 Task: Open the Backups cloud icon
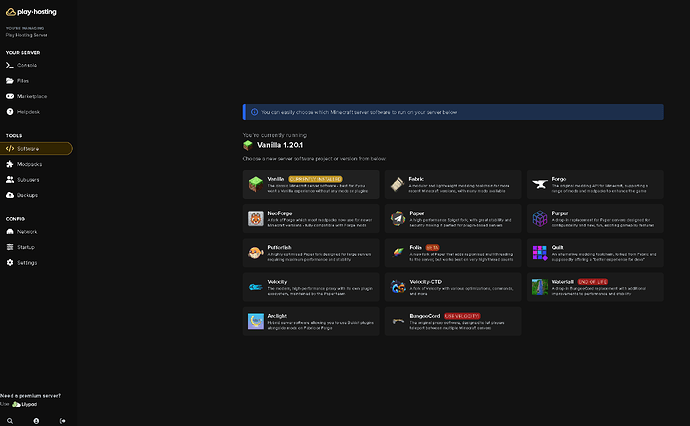[x=10, y=195]
